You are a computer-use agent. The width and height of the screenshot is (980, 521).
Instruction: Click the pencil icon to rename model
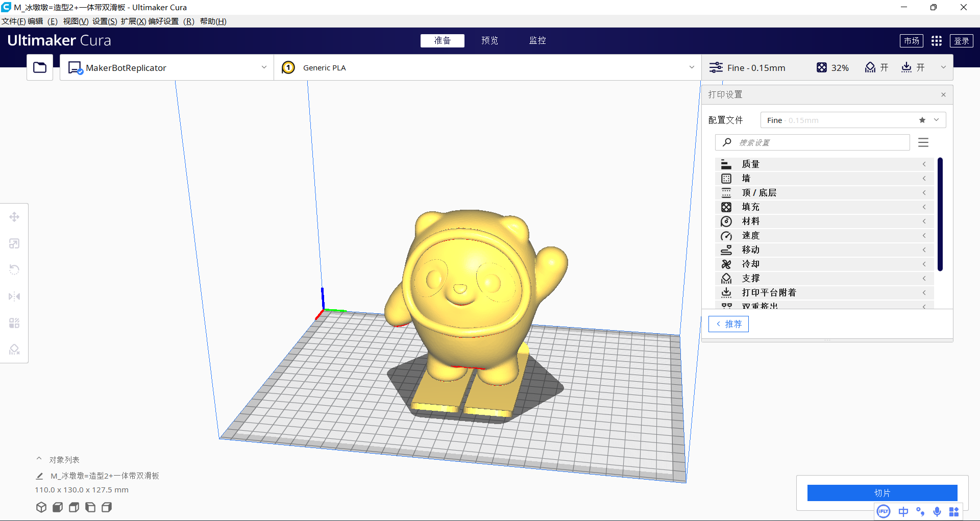[39, 476]
